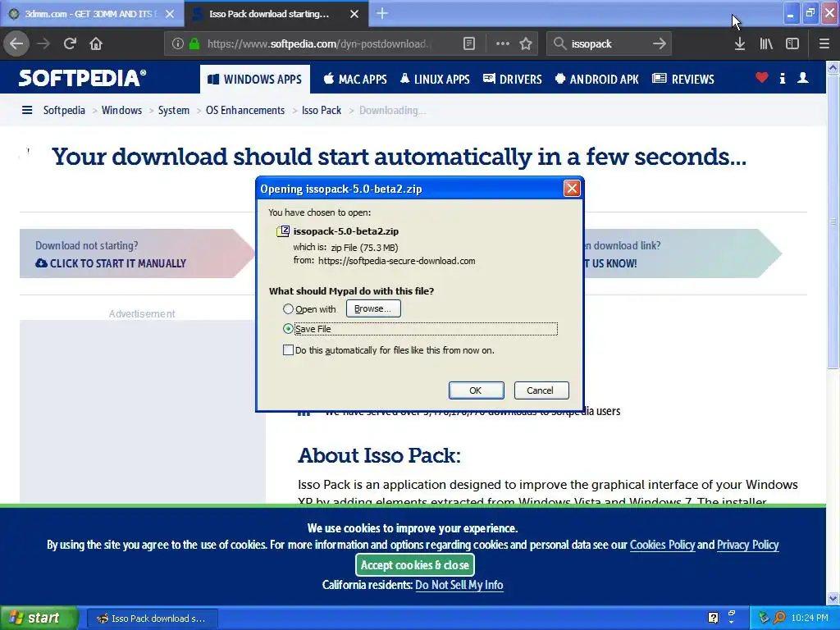Click Browse to choose an application
This screenshot has height=630, width=840.
point(373,308)
